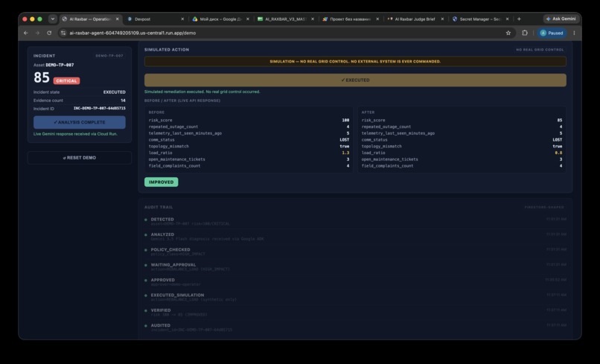The width and height of the screenshot is (600, 364).
Task: Click Before comm_status LOST value
Action: pyautogui.click(x=345, y=140)
